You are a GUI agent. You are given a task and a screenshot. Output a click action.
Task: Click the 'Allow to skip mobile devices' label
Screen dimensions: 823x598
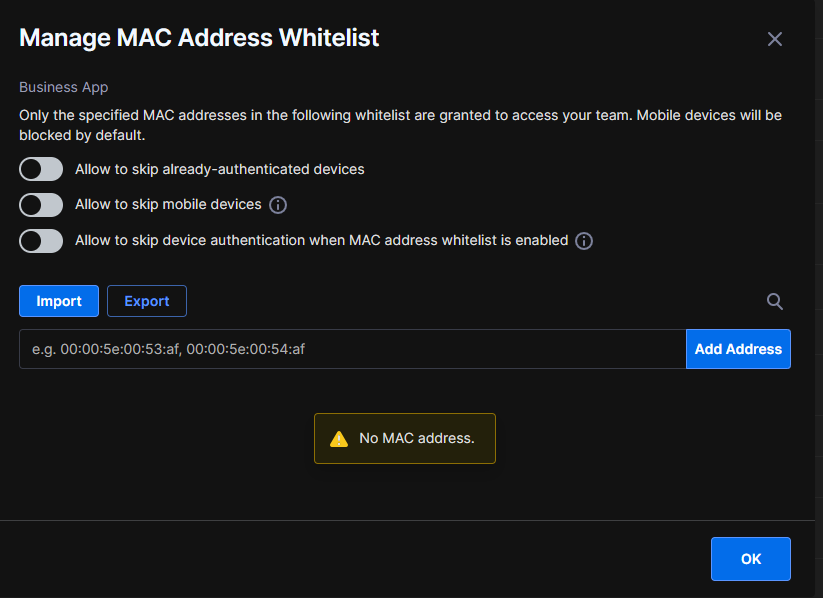(168, 204)
